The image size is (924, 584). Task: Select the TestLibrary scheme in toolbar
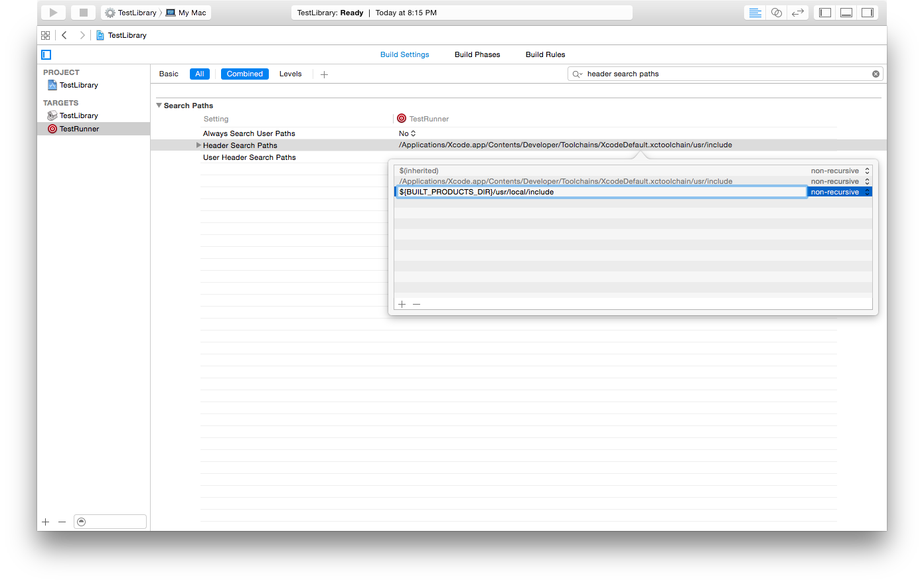131,13
